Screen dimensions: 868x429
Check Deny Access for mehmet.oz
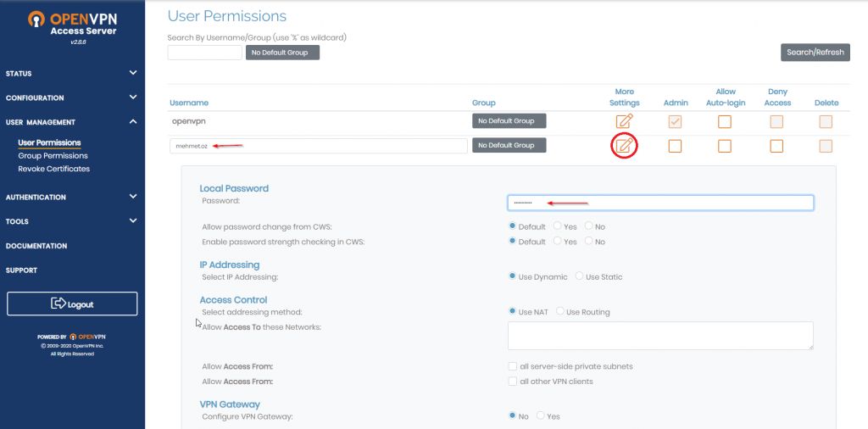click(776, 146)
